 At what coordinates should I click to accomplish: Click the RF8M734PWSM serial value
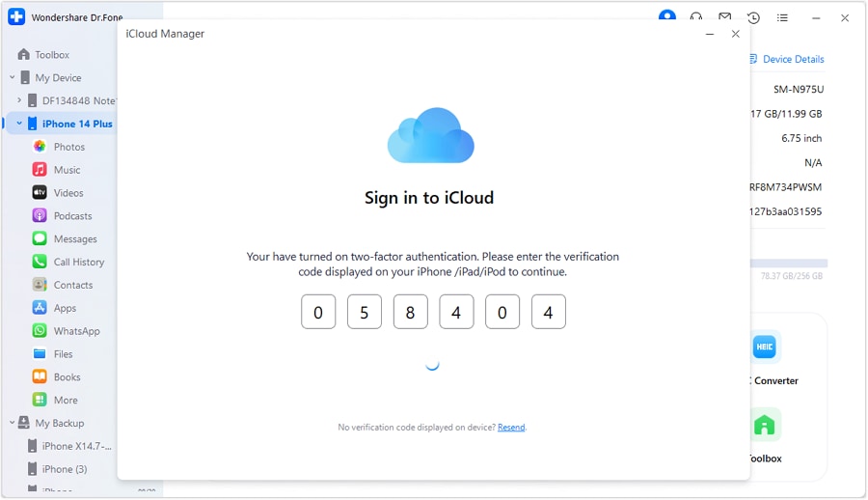point(786,187)
